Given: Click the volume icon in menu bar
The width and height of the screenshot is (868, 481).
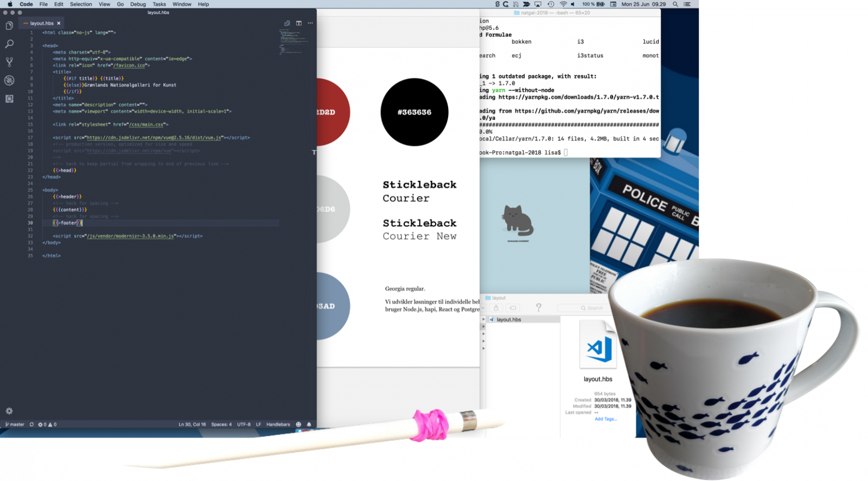Looking at the screenshot, I should (573, 4).
